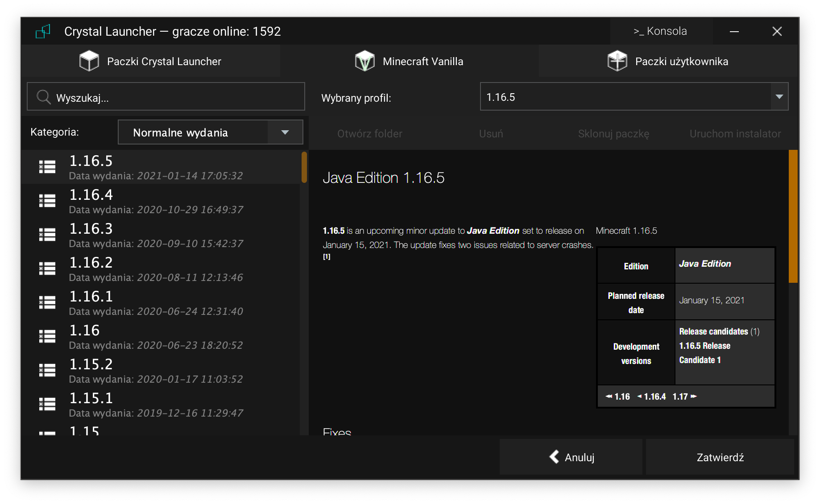The height and width of the screenshot is (504, 820).
Task: Click the Paczki użytkownika package icon
Action: [x=617, y=61]
